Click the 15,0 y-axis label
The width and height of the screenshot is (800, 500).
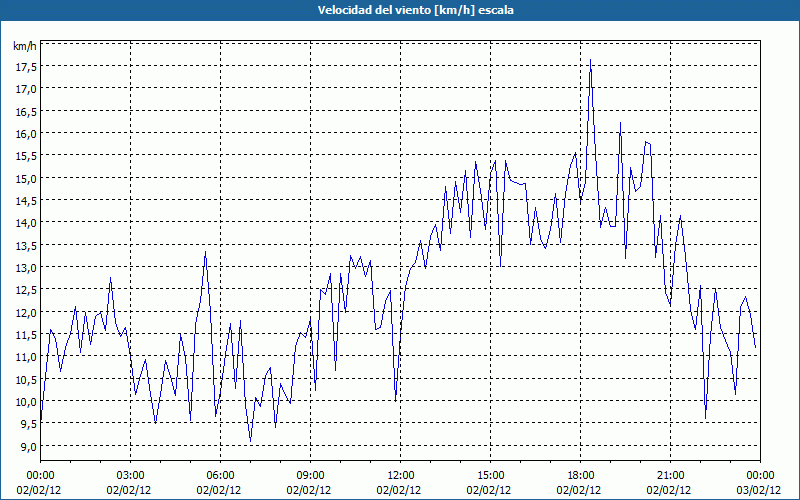27,178
